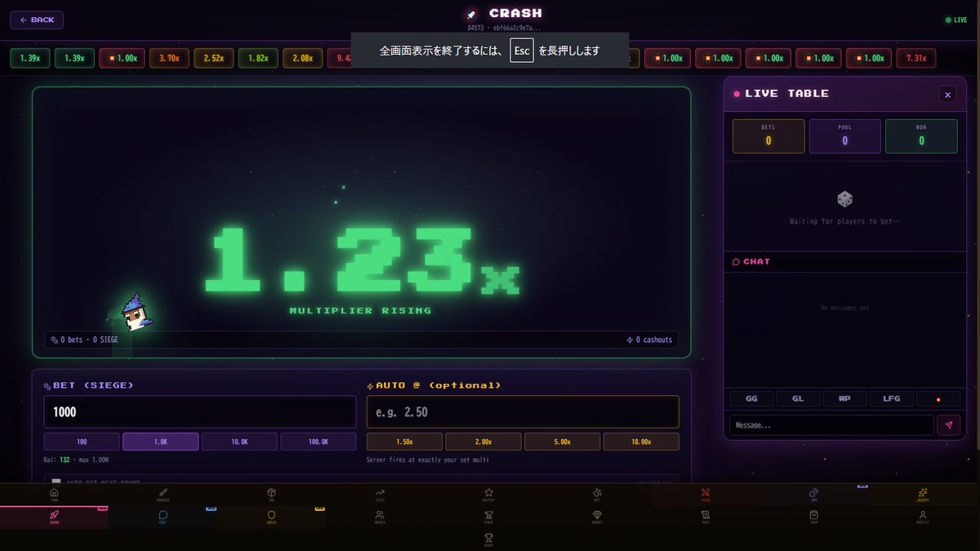980x551 pixels.
Task: Click the rocket icon beside CRASH title
Action: 471,14
